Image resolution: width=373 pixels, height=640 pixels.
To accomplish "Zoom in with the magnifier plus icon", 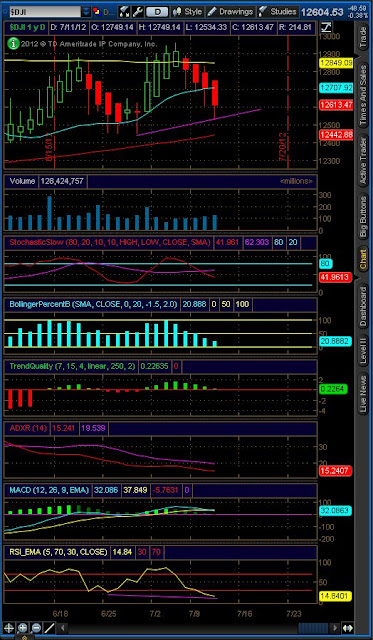I will point(23,627).
